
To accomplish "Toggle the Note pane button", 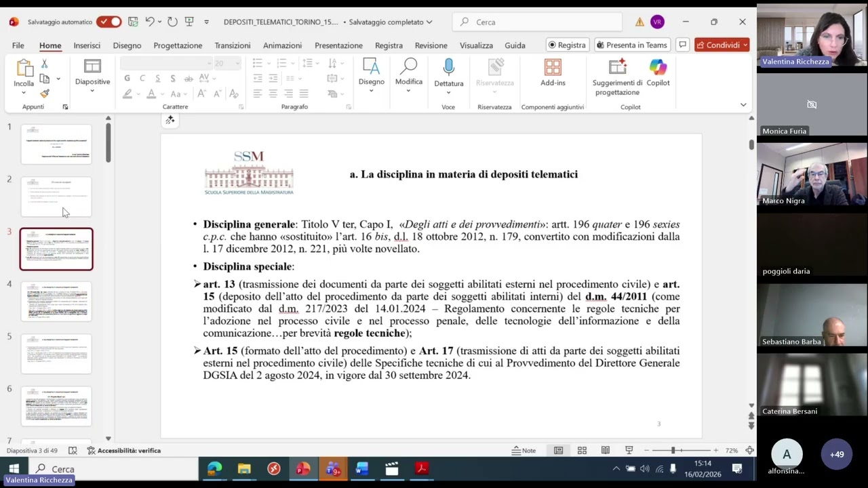I will click(x=524, y=451).
